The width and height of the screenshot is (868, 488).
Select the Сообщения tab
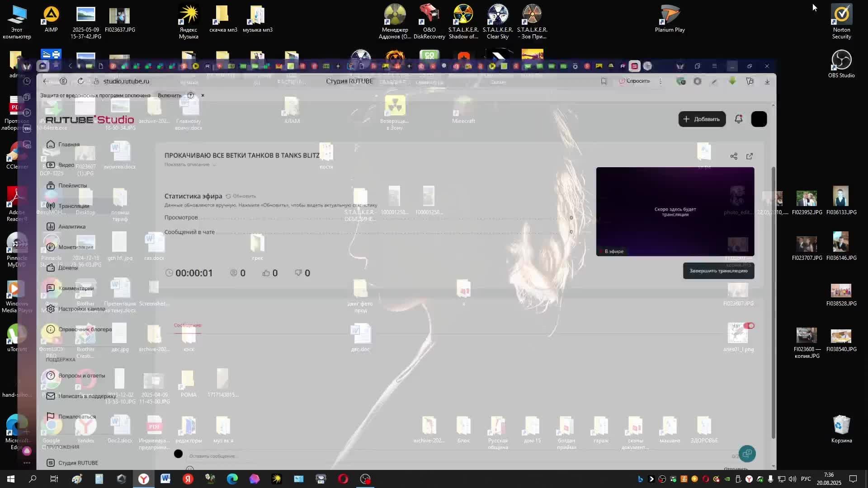pyautogui.click(x=187, y=325)
